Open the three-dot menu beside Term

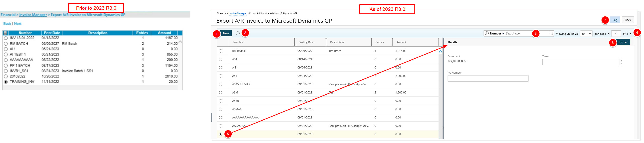(x=621, y=62)
